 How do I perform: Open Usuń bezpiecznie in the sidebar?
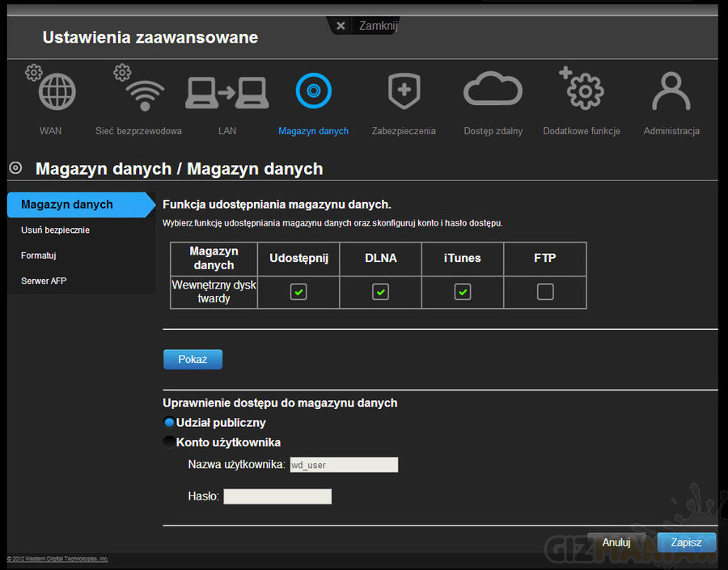coord(55,230)
